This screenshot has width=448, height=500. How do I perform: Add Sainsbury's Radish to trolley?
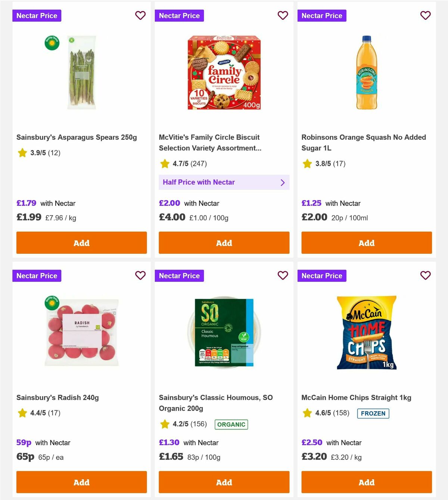pyautogui.click(x=81, y=482)
